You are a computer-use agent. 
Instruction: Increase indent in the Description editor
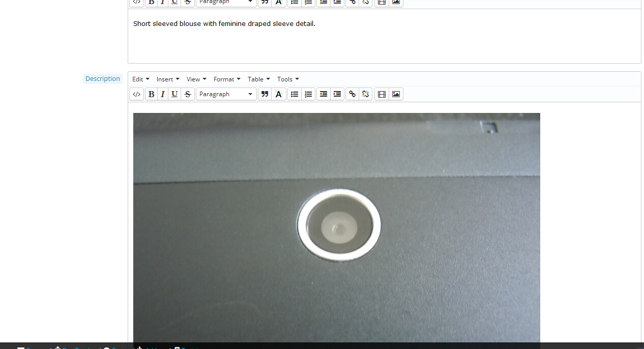point(337,94)
